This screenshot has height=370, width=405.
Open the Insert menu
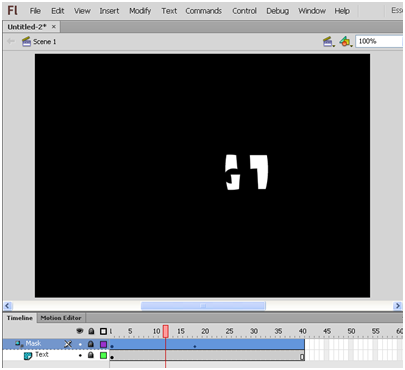(x=109, y=11)
